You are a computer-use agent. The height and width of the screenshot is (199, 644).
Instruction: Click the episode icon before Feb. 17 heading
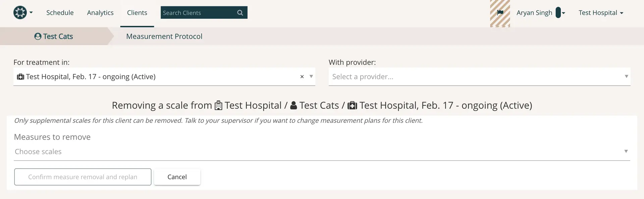353,105
